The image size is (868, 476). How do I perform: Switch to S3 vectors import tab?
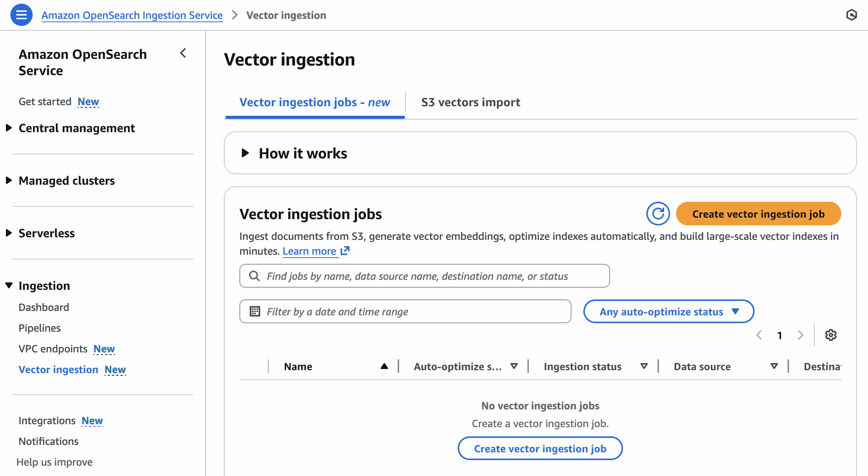470,103
